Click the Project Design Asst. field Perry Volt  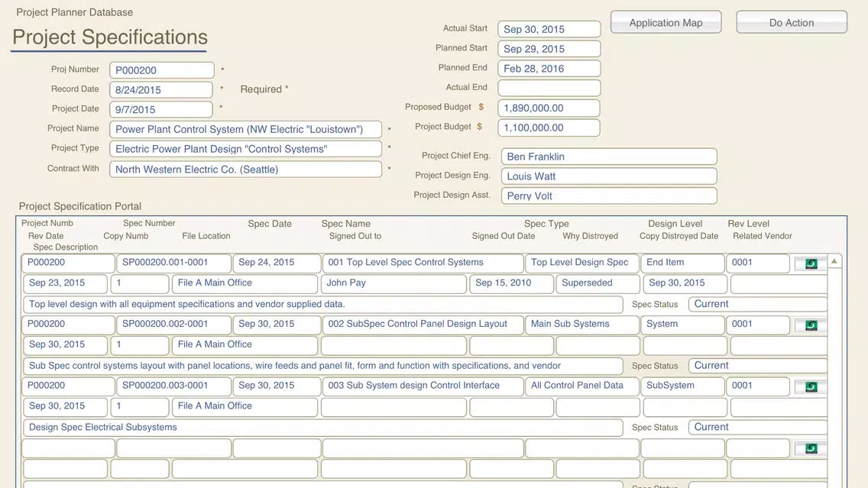609,196
